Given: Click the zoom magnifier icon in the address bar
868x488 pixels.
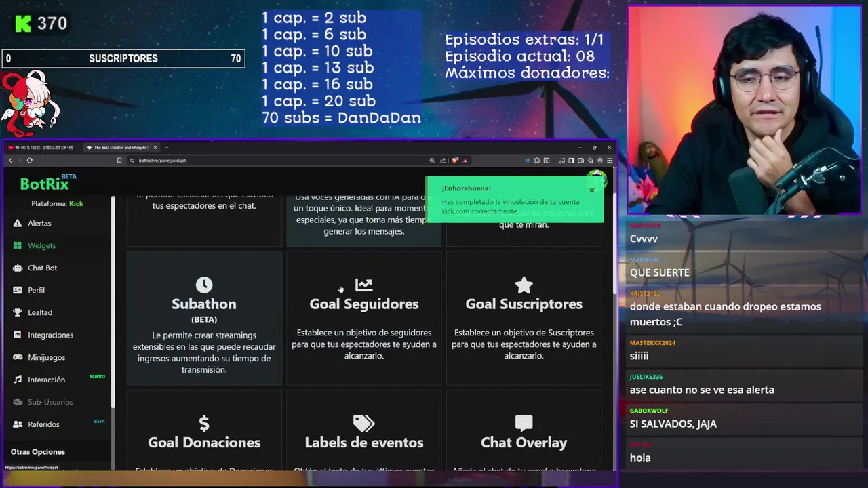Looking at the screenshot, I should [x=432, y=161].
